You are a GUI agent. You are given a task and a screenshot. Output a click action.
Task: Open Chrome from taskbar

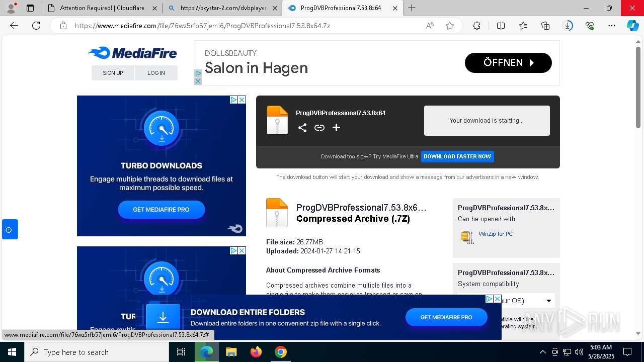pyautogui.click(x=281, y=352)
